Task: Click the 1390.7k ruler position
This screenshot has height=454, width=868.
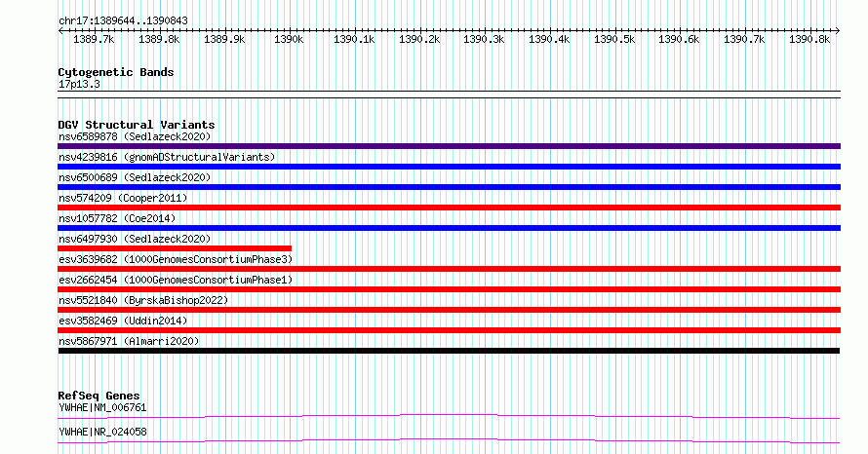Action: coord(744,39)
